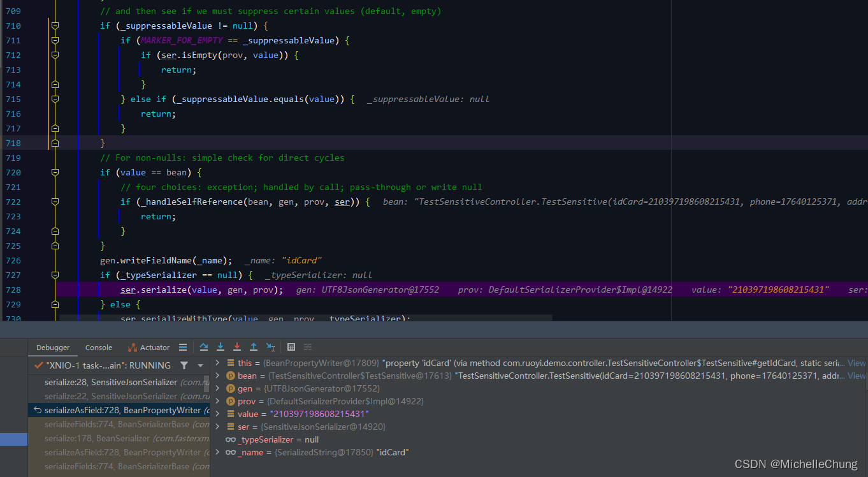Click the frames filter funnel icon
868x477 pixels.
click(184, 365)
